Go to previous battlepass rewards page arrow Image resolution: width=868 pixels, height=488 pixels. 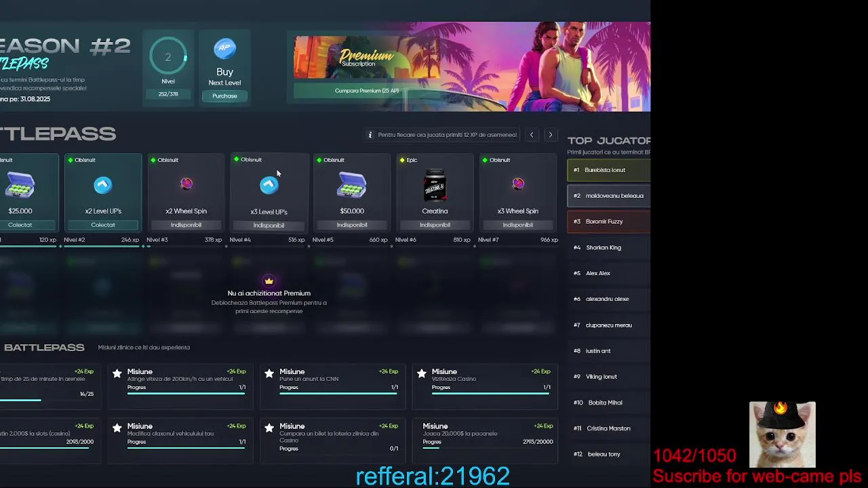click(x=532, y=135)
